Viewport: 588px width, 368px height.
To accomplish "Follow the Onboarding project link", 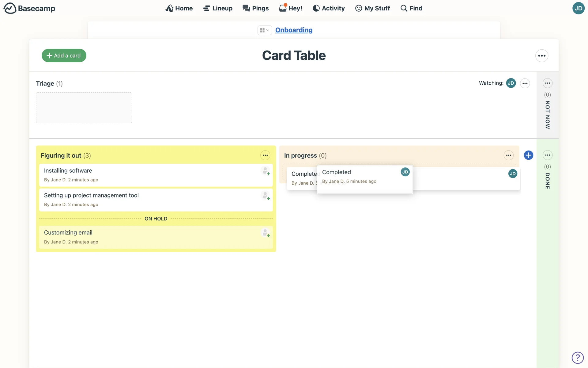I will tap(294, 30).
